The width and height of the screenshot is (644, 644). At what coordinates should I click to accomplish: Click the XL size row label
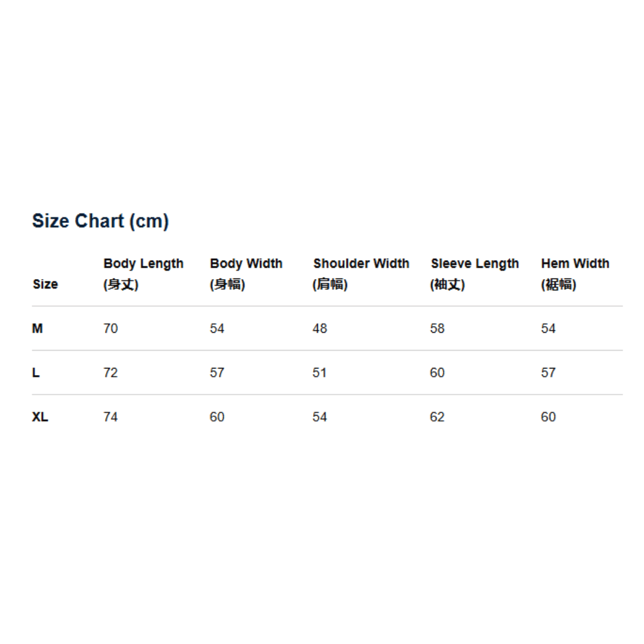[x=41, y=417]
